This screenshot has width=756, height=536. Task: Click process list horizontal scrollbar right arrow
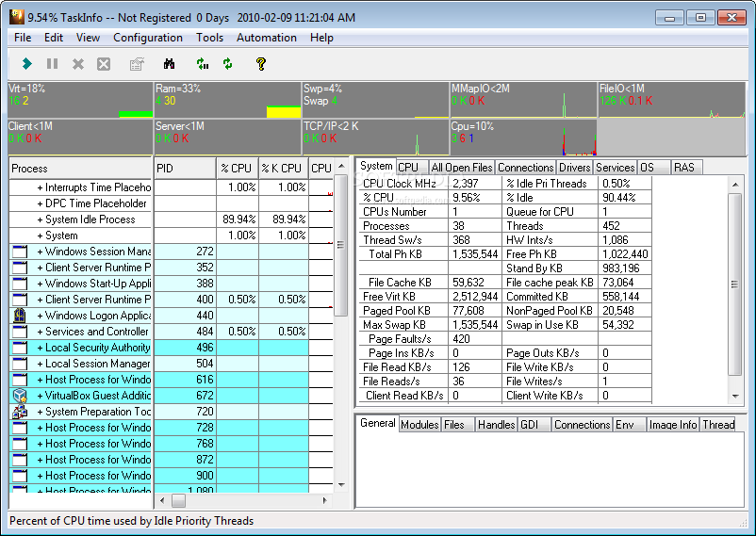tap(325, 501)
